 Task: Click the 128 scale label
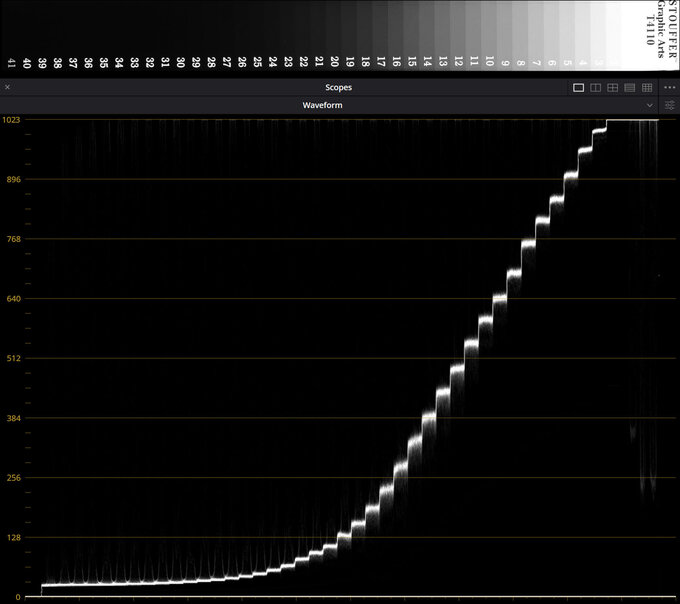pyautogui.click(x=14, y=538)
